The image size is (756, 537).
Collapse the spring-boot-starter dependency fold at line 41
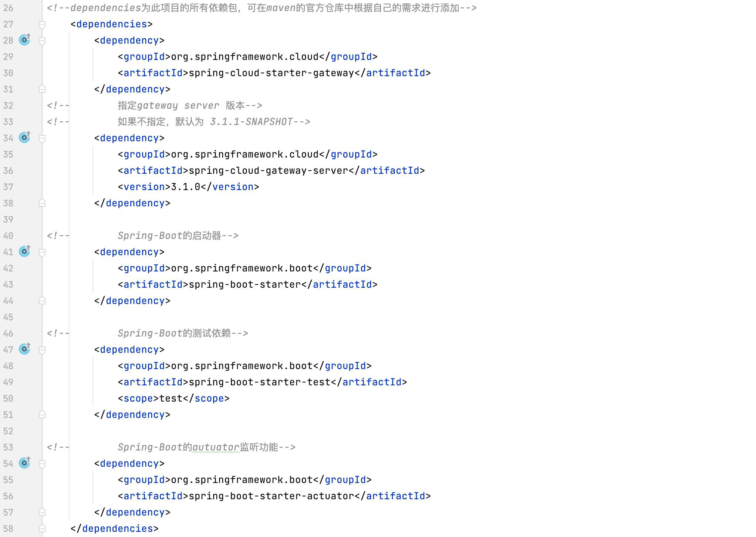[42, 252]
